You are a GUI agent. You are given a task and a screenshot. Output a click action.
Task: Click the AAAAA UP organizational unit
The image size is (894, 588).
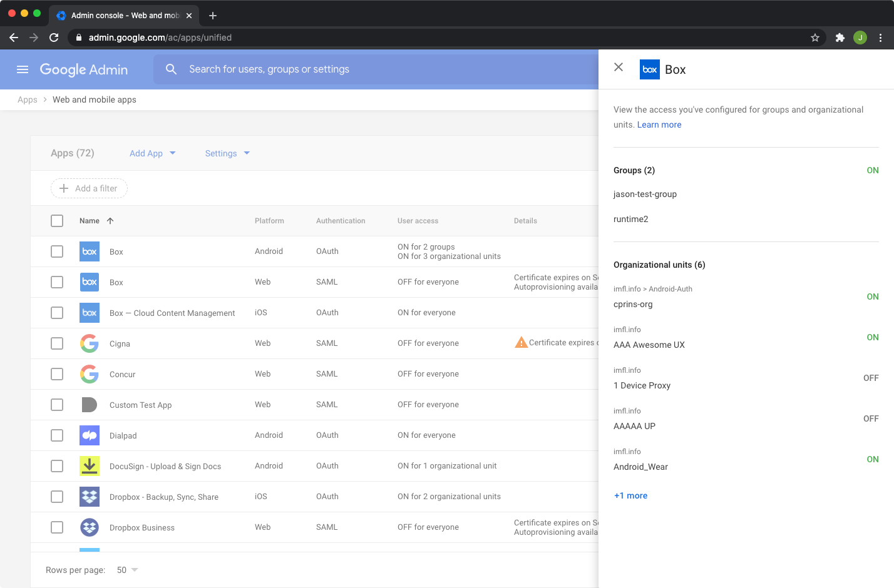pyautogui.click(x=634, y=426)
